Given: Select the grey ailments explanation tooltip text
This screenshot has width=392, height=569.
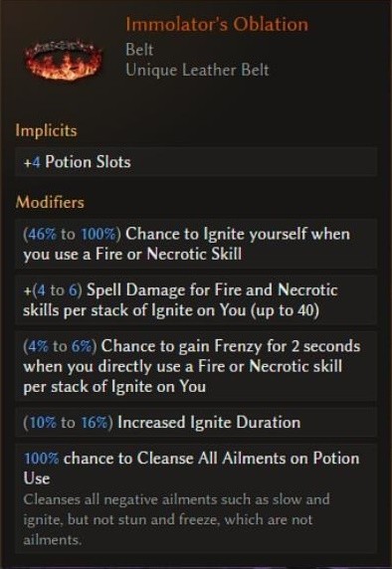Looking at the screenshot, I should click(177, 519).
